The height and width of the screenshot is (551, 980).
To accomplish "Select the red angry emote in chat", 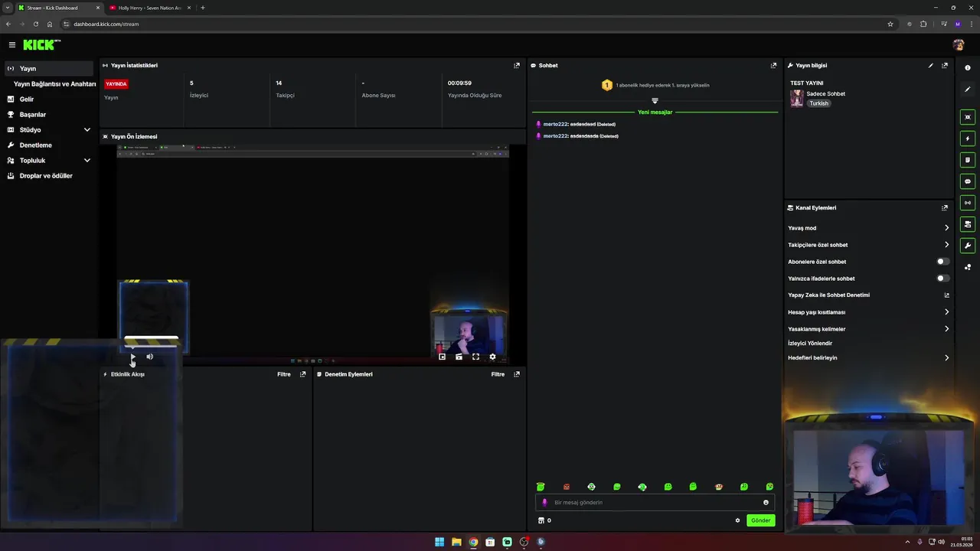I will click(567, 487).
